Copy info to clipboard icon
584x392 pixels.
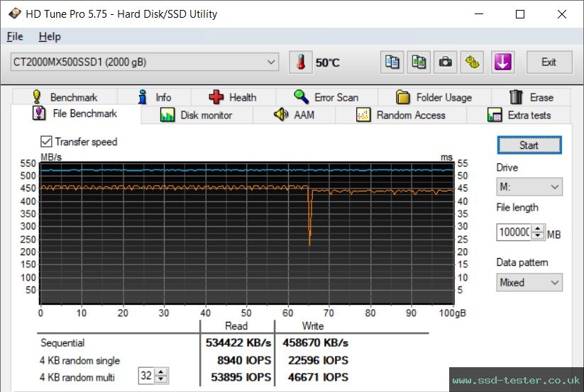coord(392,62)
